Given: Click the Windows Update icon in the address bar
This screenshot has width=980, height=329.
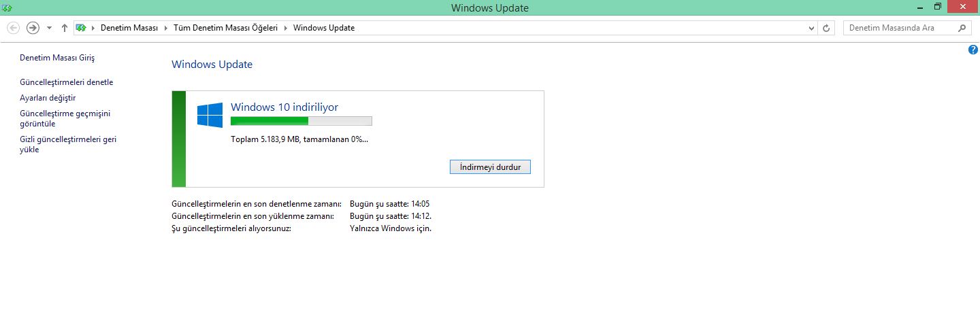Looking at the screenshot, I should pyautogui.click(x=81, y=28).
